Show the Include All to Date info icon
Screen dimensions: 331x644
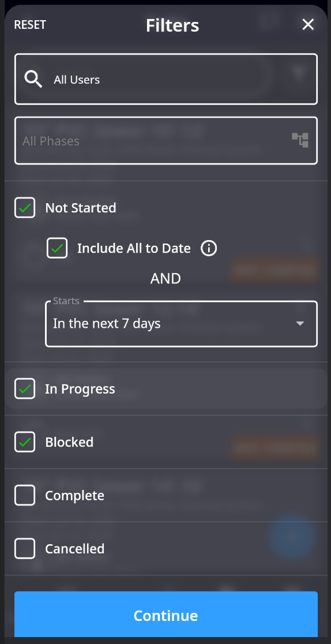(209, 248)
